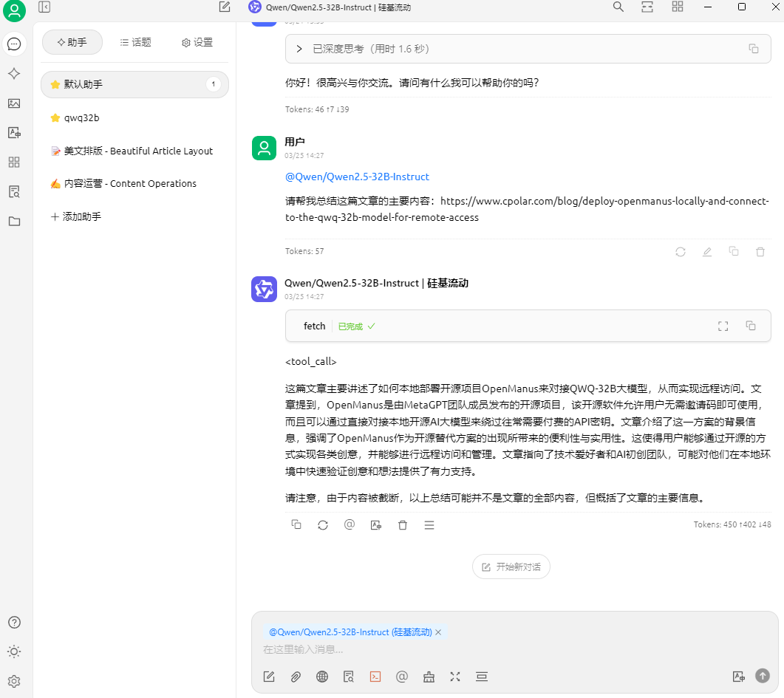
Task: Open web search globe icon in input toolbar
Action: click(322, 677)
